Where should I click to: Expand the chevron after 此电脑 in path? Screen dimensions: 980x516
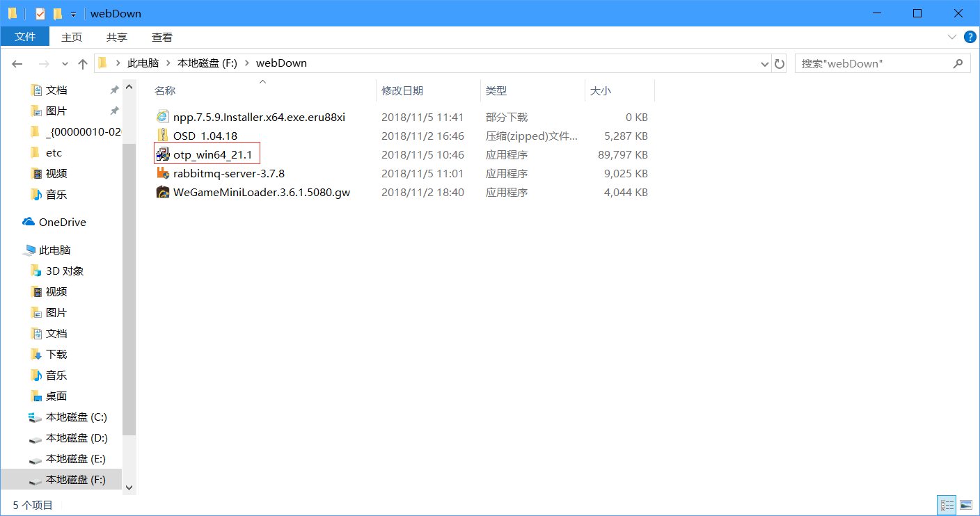tap(168, 63)
